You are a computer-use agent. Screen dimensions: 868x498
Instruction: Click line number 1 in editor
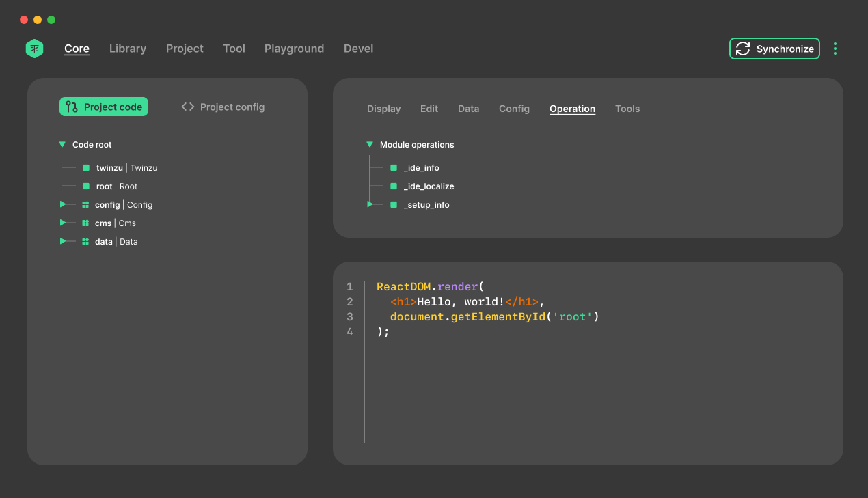[x=350, y=286]
